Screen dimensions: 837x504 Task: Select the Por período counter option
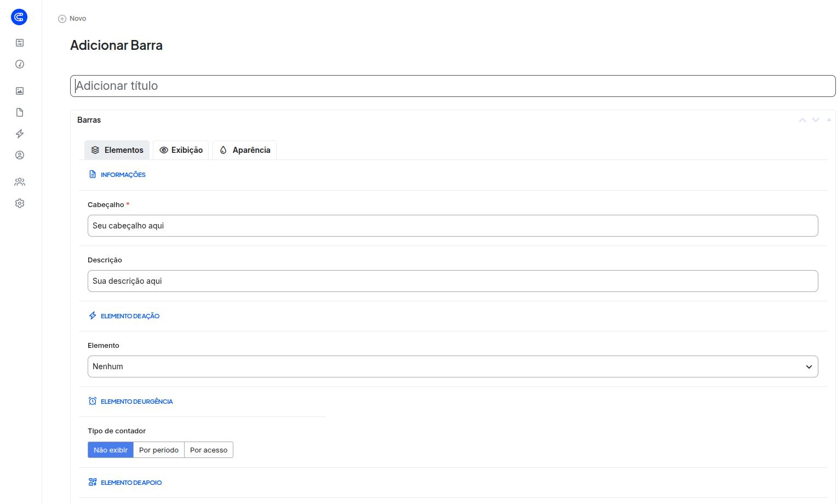159,450
